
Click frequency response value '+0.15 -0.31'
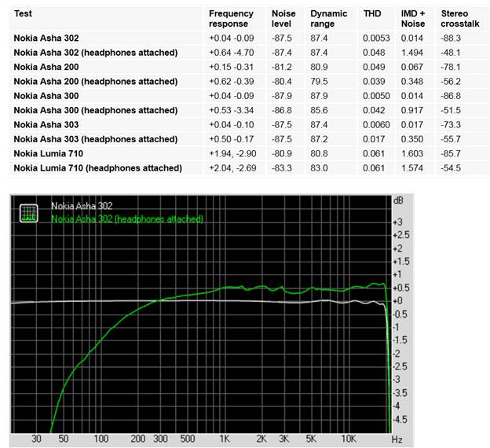231,67
